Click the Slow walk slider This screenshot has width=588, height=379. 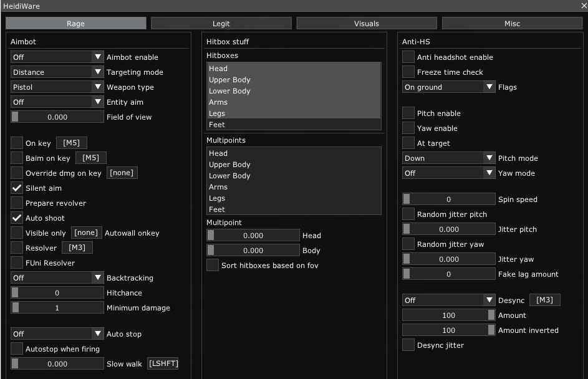tap(57, 363)
